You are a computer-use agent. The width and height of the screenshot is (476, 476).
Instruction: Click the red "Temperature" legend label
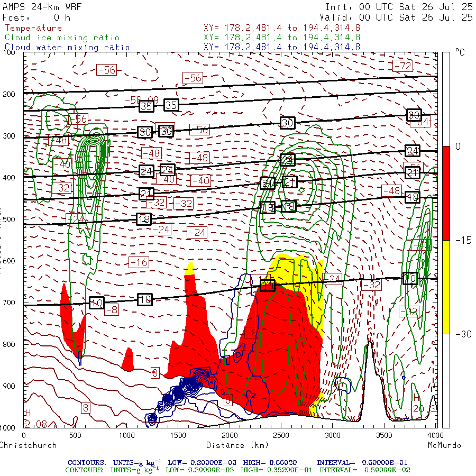point(33,28)
